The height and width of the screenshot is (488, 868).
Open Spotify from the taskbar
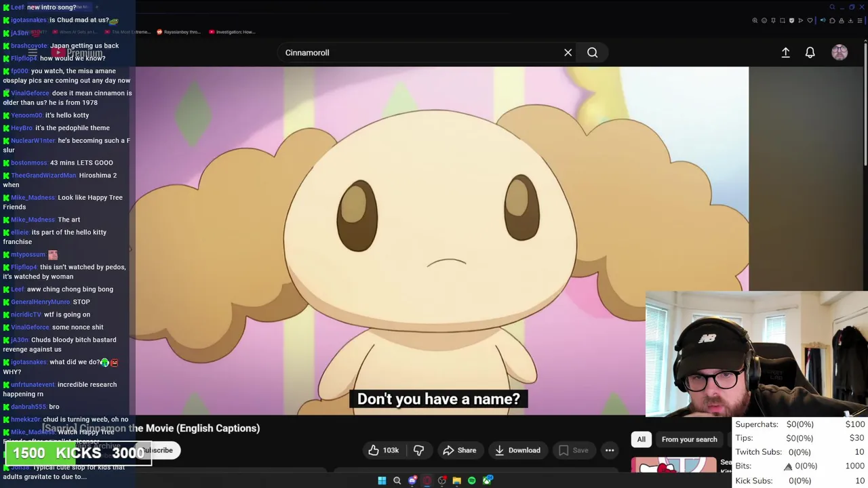pos(472,481)
